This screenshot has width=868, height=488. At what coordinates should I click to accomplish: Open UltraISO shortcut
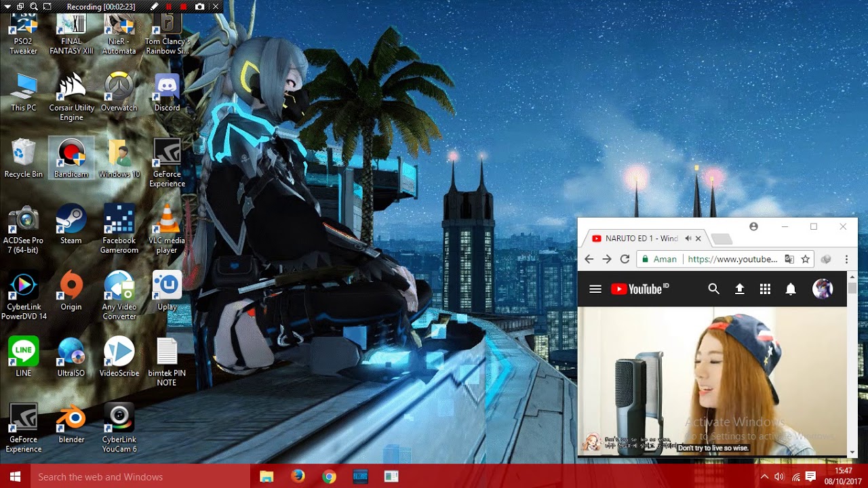[x=71, y=358]
